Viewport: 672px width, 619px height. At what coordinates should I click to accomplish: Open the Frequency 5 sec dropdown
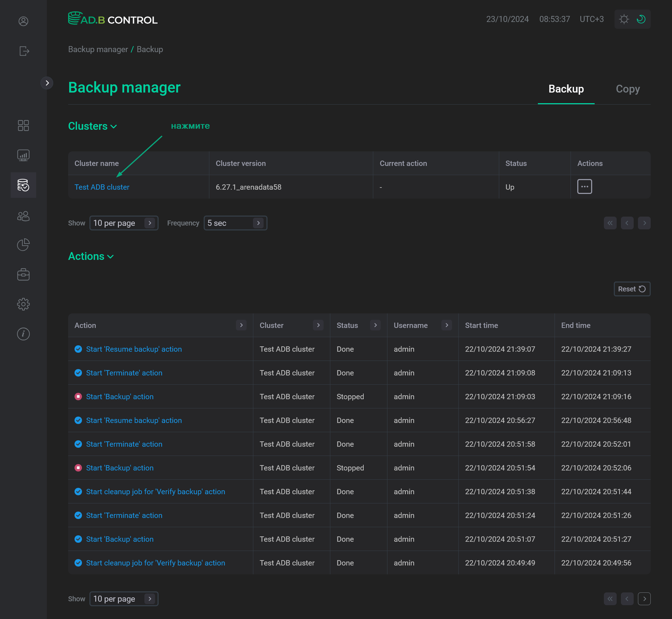click(235, 223)
